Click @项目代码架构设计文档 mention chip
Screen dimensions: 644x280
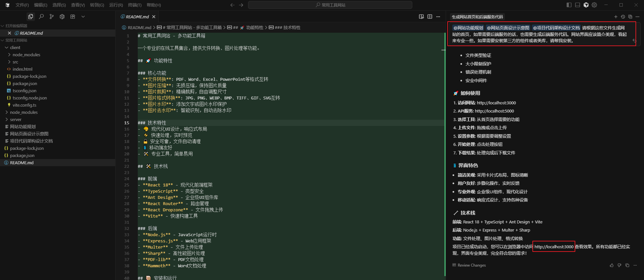pyautogui.click(x=556, y=28)
